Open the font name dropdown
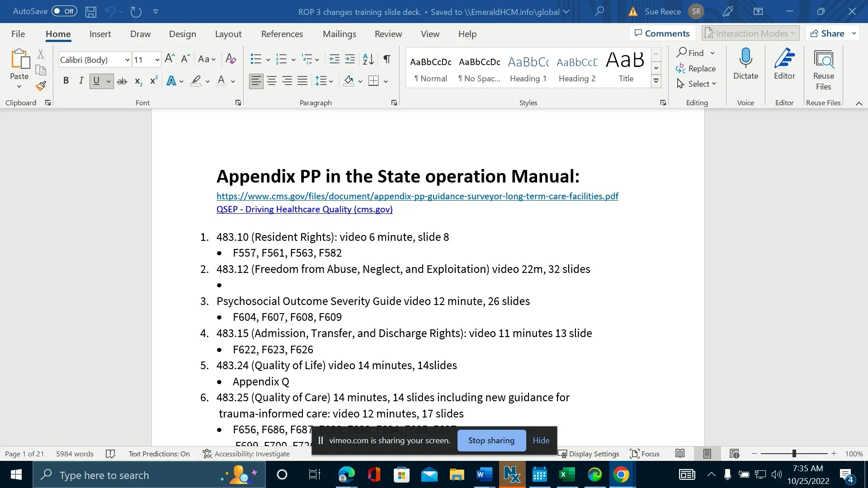 tap(127, 60)
